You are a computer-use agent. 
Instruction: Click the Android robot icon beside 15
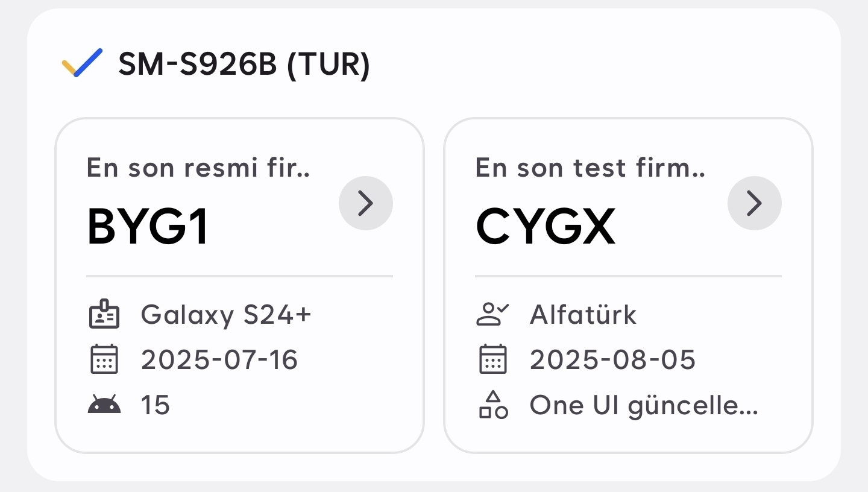(x=104, y=405)
